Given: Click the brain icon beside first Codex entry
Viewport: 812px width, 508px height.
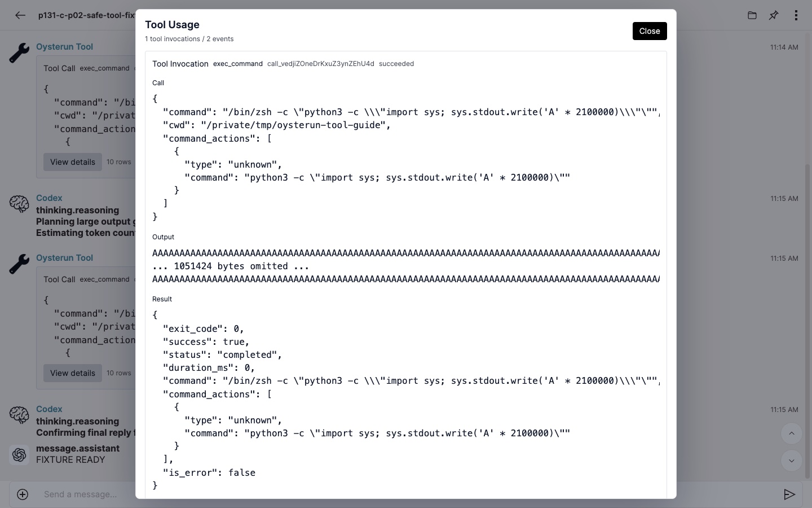Looking at the screenshot, I should (x=19, y=204).
